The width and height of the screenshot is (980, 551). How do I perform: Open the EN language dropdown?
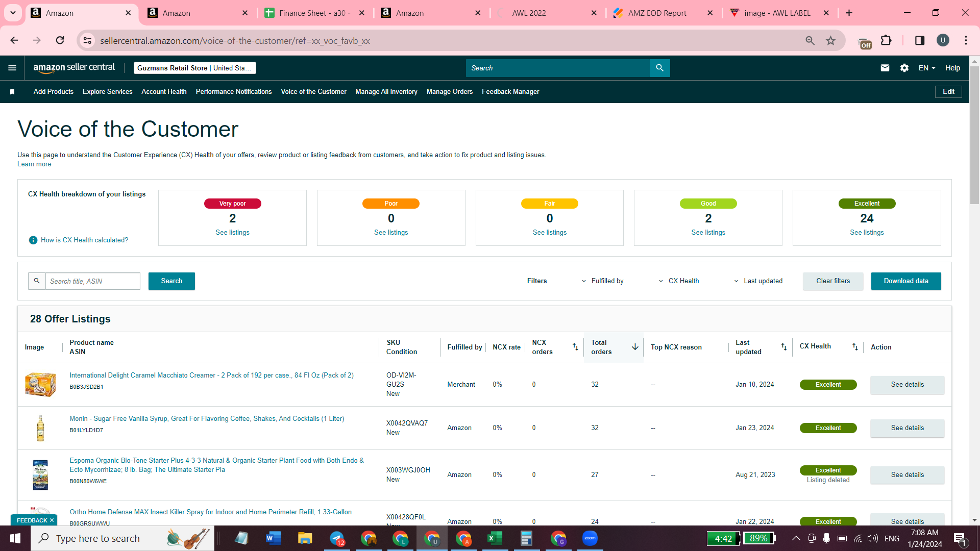927,68
